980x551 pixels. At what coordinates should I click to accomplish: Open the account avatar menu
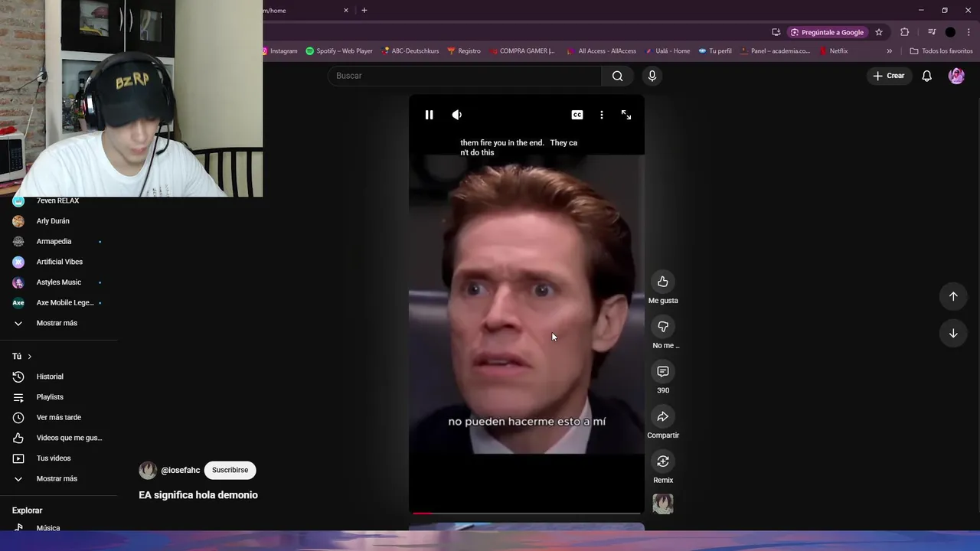(x=956, y=76)
